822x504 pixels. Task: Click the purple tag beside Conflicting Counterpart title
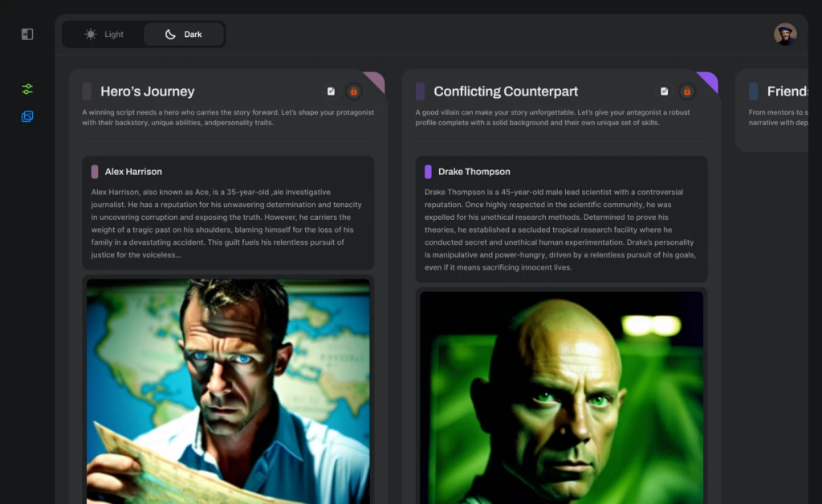[x=420, y=91]
